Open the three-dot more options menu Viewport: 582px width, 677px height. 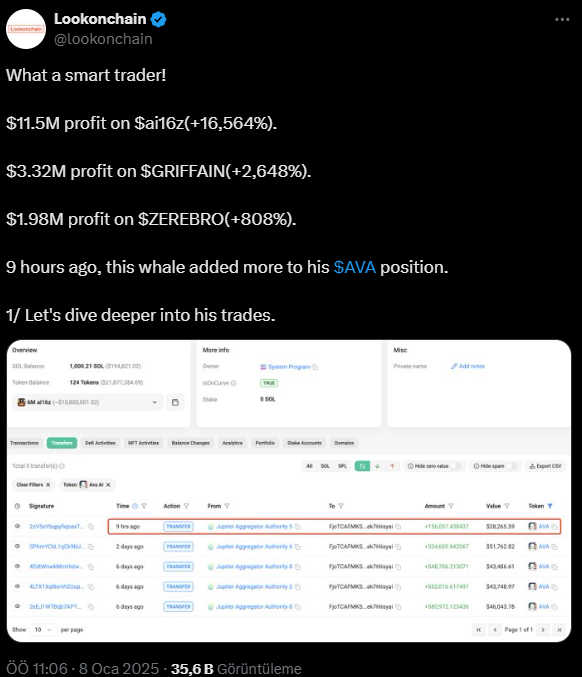tap(562, 19)
